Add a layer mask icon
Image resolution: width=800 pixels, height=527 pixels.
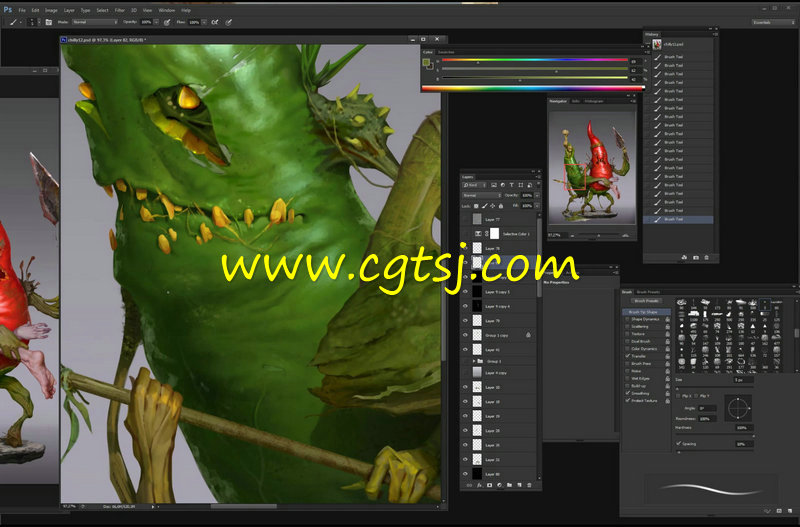(489, 485)
